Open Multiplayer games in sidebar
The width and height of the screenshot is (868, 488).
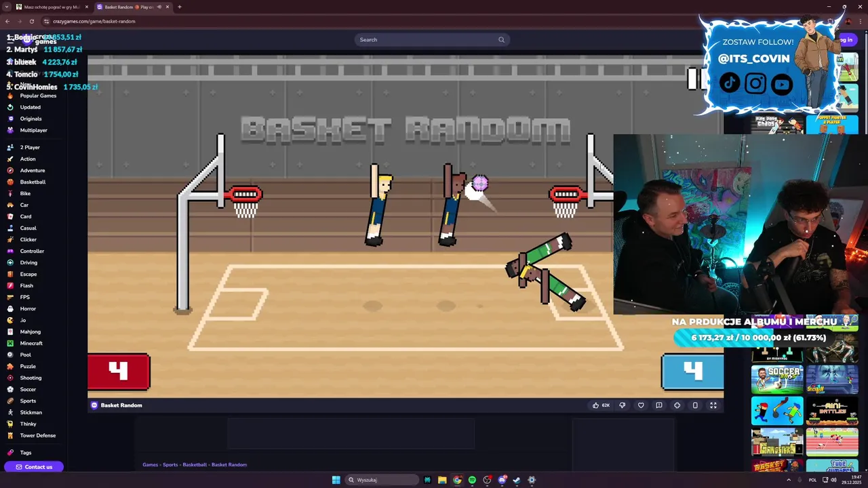tap(33, 130)
